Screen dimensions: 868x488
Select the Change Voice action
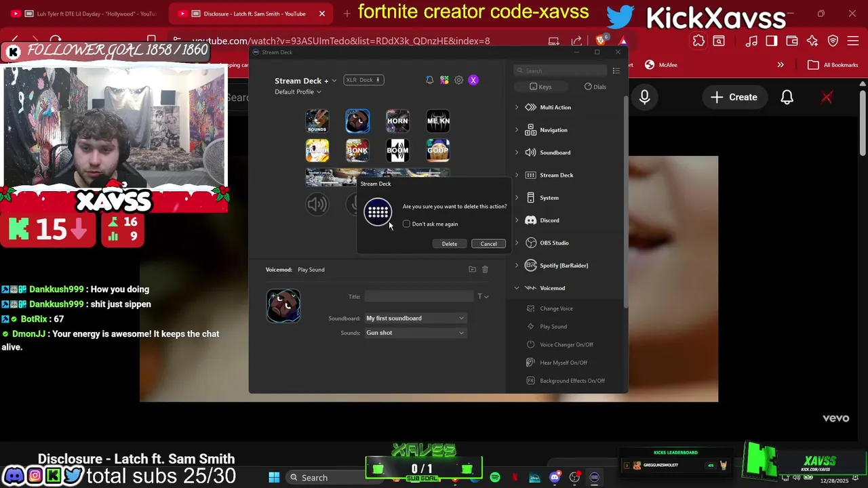(556, 308)
